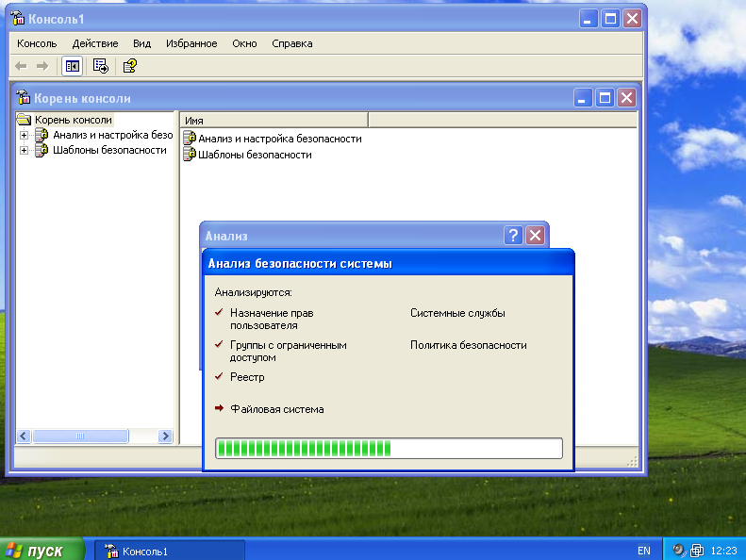Screen dimensions: 746x560
Task: Open the Help toolbar icon
Action: tap(130, 66)
